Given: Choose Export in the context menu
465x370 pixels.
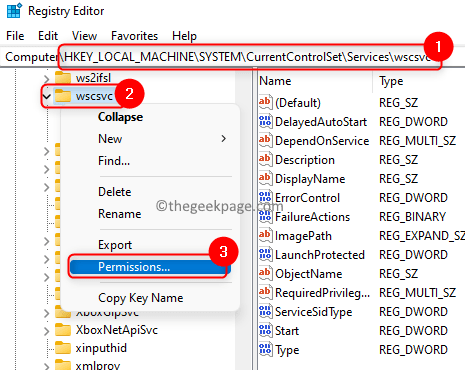Looking at the screenshot, I should coord(115,245).
